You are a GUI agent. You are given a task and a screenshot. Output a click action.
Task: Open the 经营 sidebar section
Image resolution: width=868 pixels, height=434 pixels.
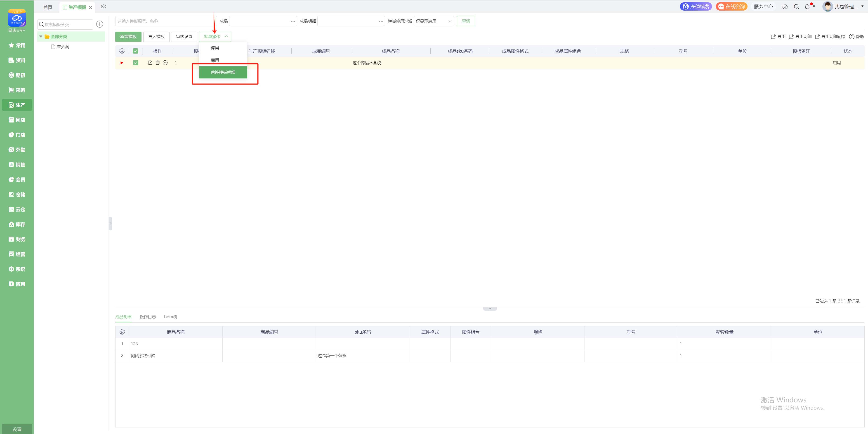click(17, 254)
